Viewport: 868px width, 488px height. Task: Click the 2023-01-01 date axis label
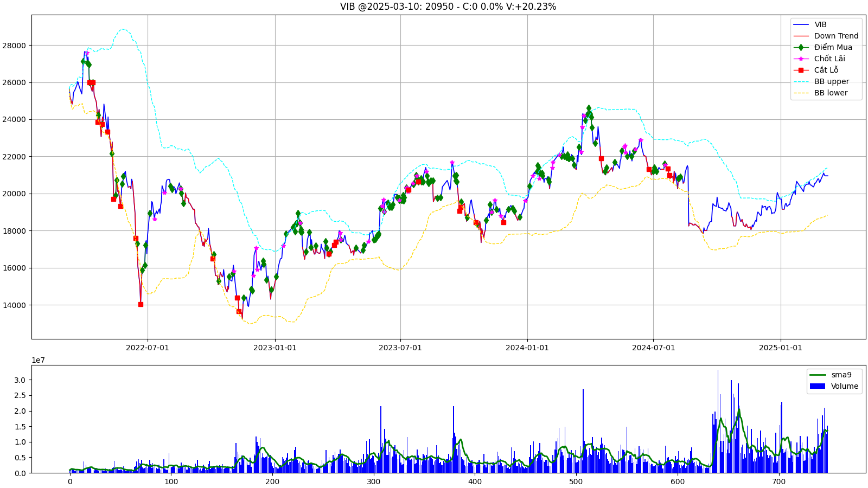point(275,348)
